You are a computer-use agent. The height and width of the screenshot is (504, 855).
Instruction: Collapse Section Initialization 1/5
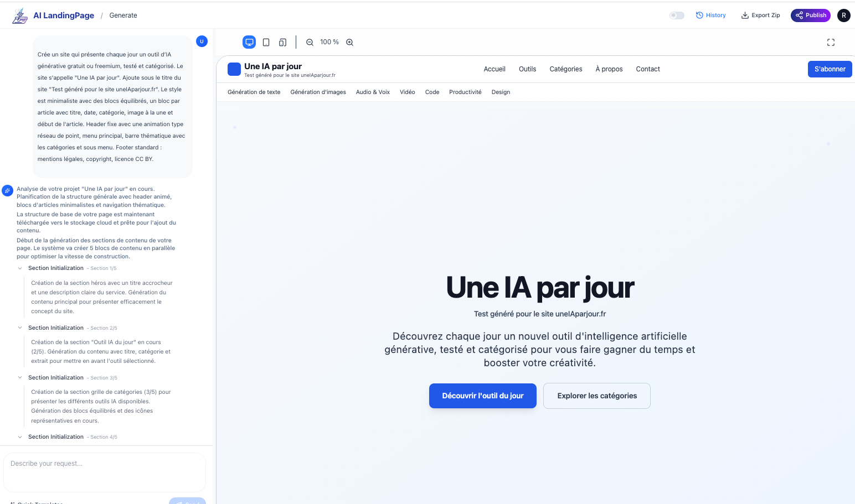click(20, 268)
